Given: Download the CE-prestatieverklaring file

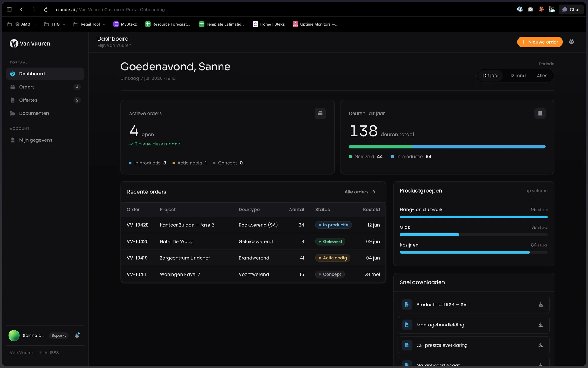Looking at the screenshot, I should point(541,345).
